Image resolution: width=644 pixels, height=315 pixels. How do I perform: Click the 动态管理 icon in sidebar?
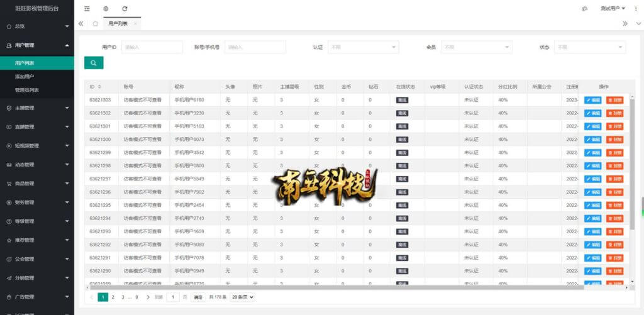(9, 165)
